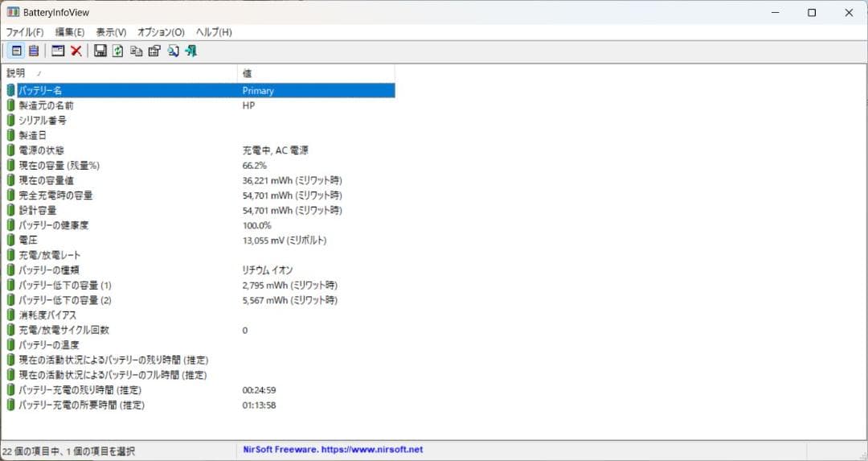Open Find using the magnifier icon
The height and width of the screenshot is (461, 868).
tap(174, 51)
